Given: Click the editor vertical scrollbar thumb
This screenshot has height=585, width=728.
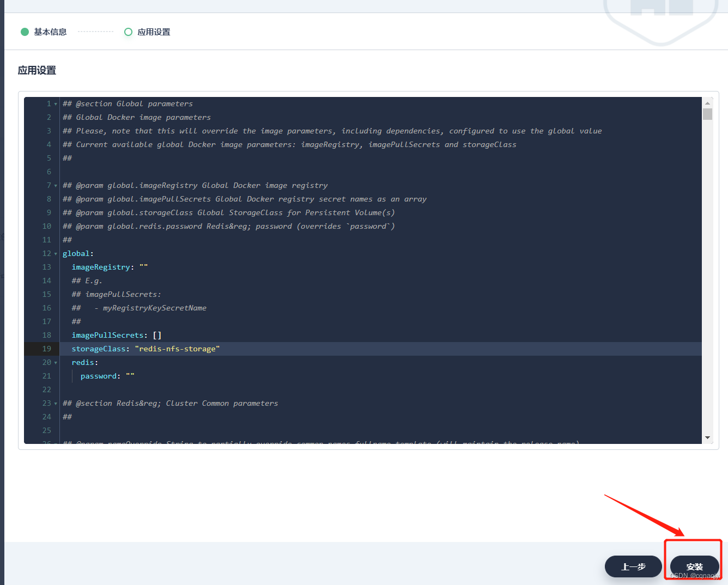Looking at the screenshot, I should click(x=707, y=114).
